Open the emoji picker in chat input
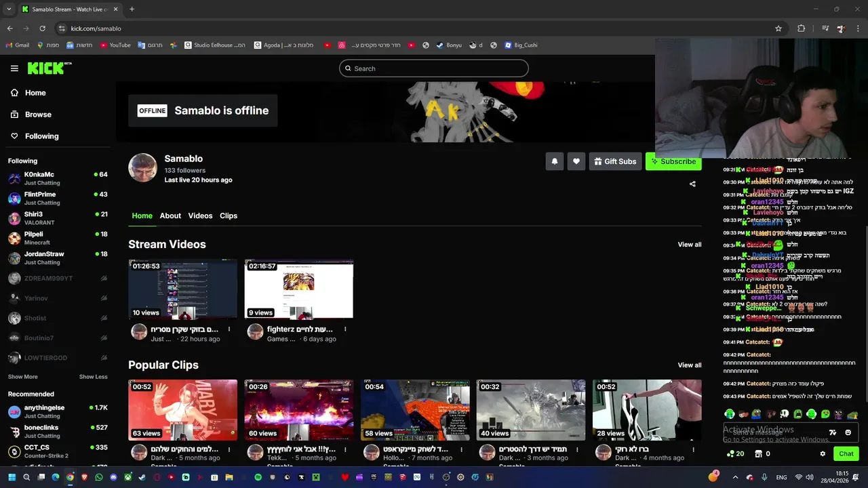This screenshot has width=868, height=488. (848, 432)
